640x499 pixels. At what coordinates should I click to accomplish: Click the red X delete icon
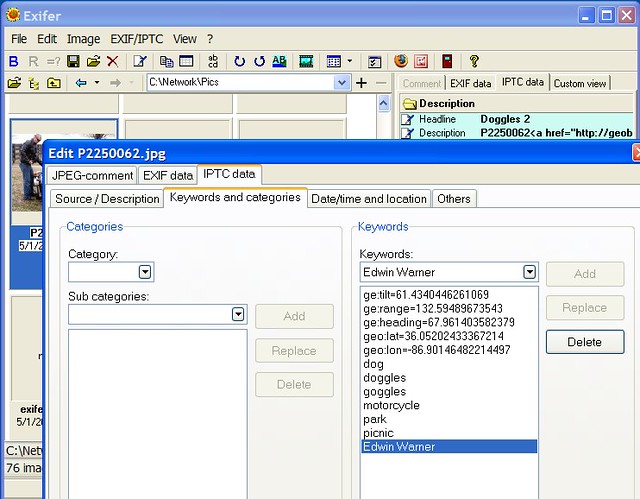pyautogui.click(x=112, y=61)
